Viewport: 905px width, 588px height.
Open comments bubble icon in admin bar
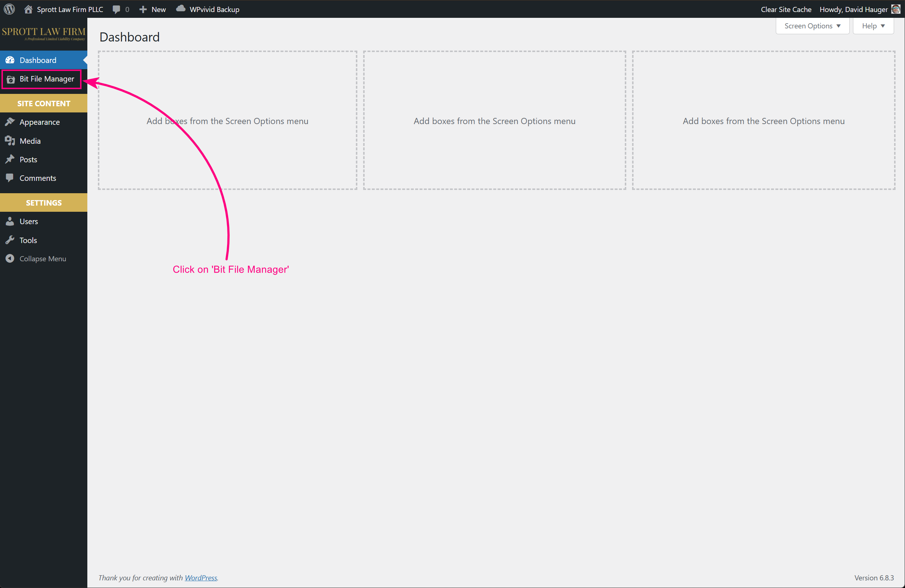[x=116, y=9]
